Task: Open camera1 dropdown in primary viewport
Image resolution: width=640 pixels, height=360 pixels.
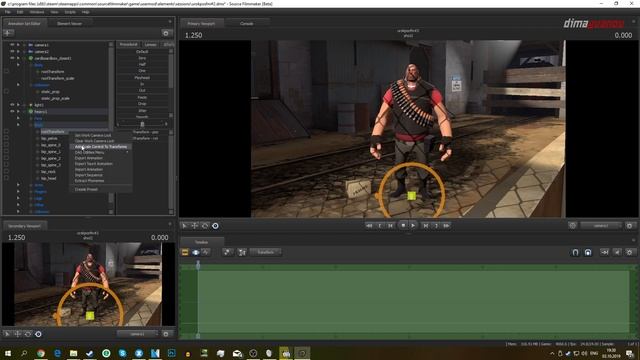Action: [600, 225]
